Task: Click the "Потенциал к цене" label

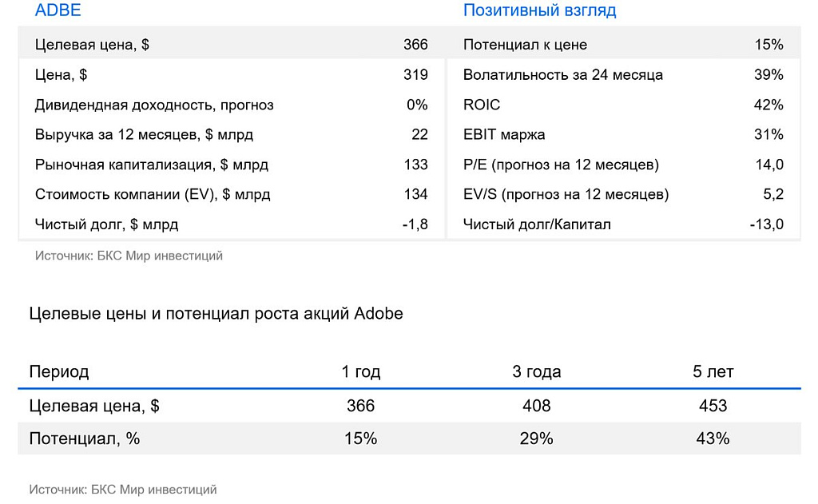Action: (x=525, y=45)
